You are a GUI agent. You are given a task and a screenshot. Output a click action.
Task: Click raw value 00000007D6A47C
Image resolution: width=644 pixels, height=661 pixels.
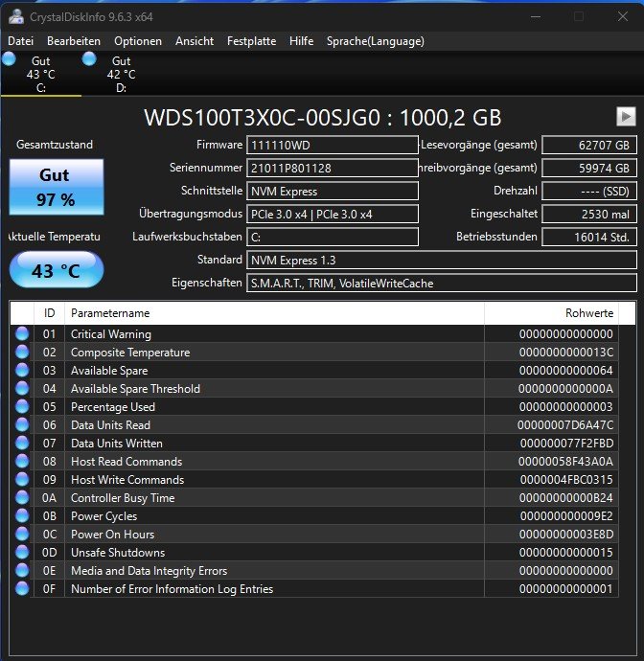tap(565, 425)
